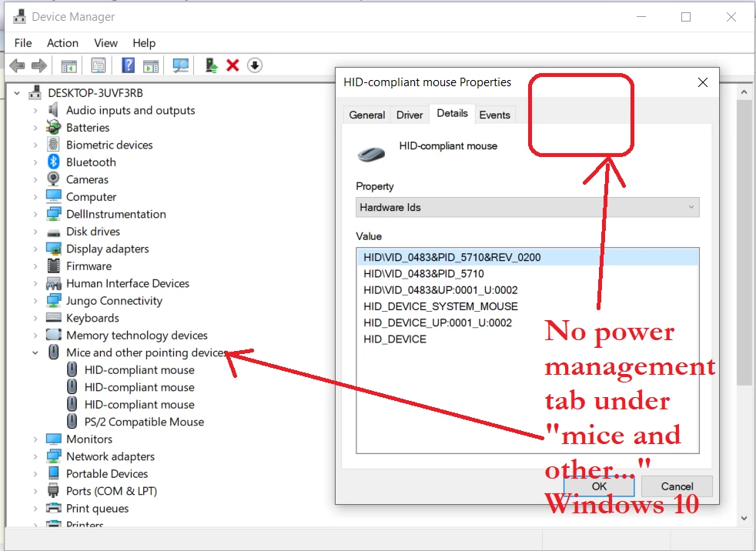Expand the Batteries node
The height and width of the screenshot is (551, 756).
(35, 128)
